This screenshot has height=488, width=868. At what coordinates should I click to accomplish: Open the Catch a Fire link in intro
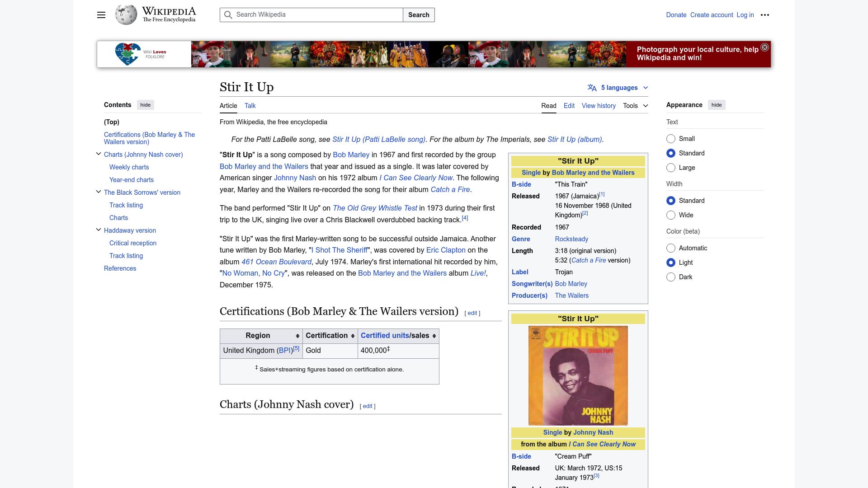(450, 189)
